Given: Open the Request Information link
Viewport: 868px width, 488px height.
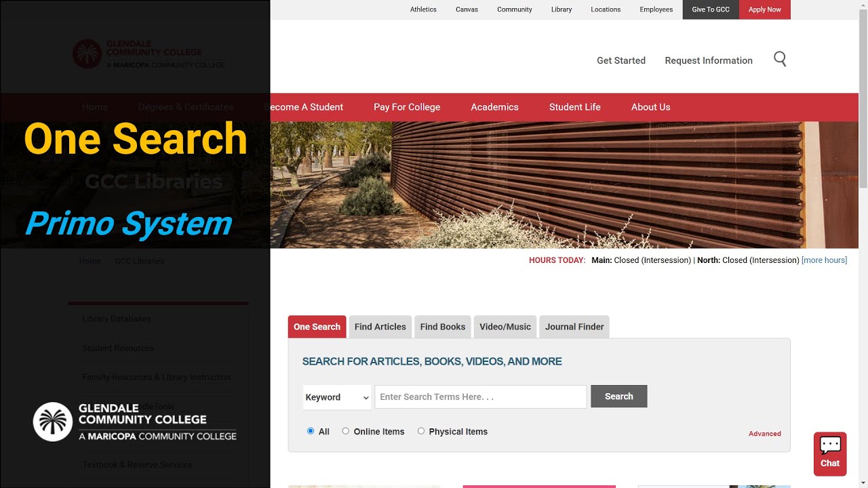Looking at the screenshot, I should point(709,60).
